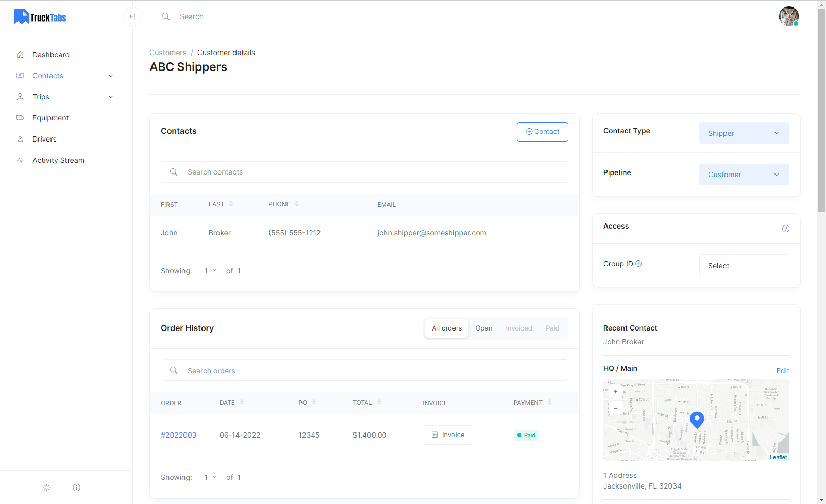Zoom out on the map
This screenshot has width=826, height=504.
[615, 408]
